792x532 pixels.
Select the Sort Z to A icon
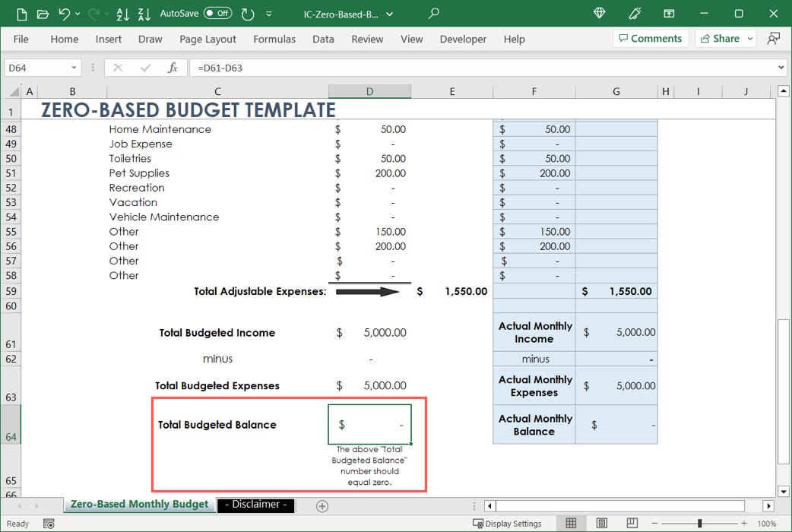(x=144, y=14)
